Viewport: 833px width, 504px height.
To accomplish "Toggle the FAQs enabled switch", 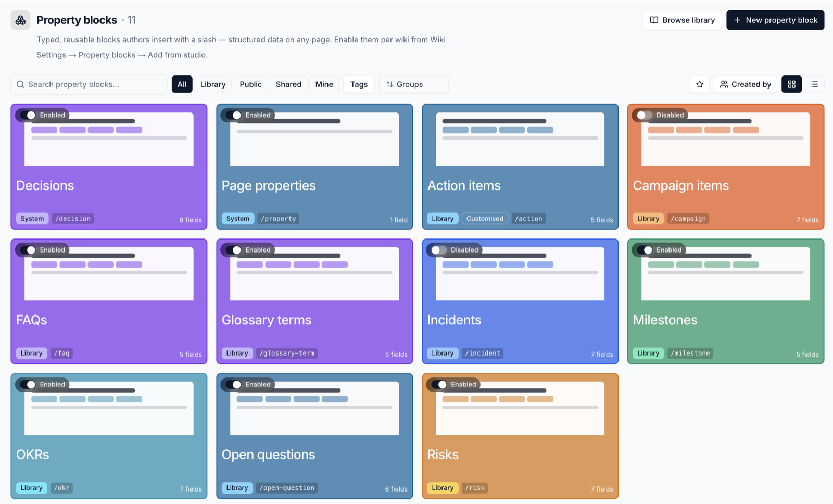I will tap(28, 250).
